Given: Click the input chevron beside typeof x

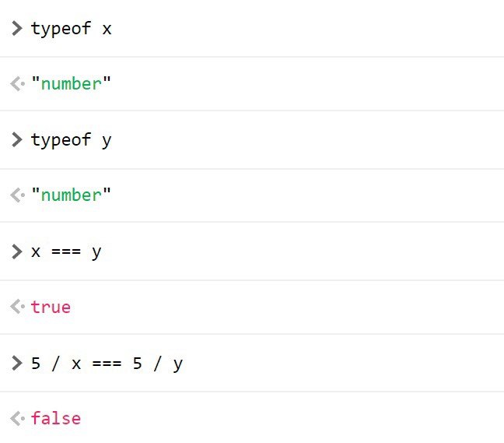Looking at the screenshot, I should coord(17,29).
